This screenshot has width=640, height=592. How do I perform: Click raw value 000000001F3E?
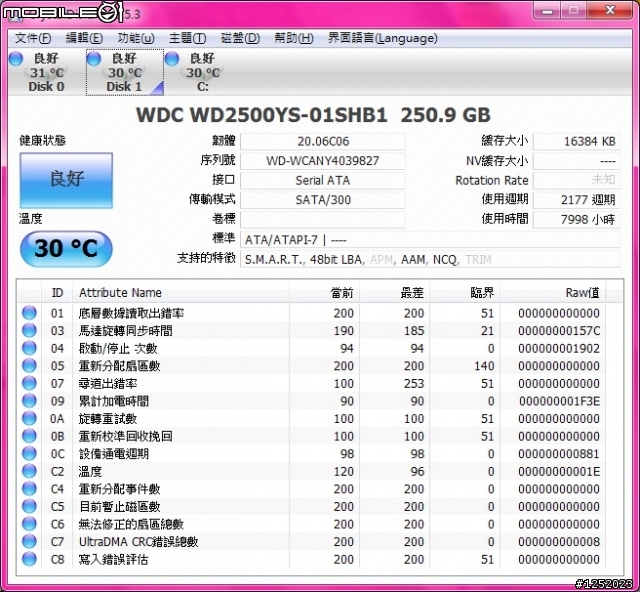point(559,401)
